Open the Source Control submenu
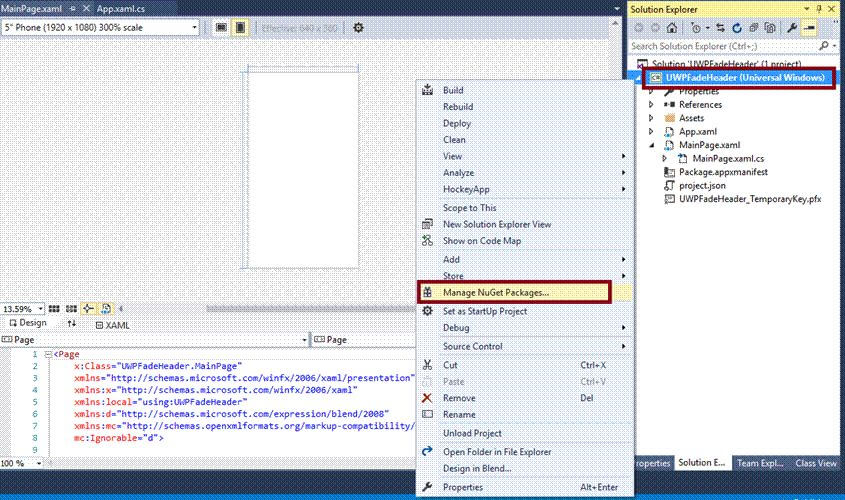This screenshot has height=500, width=845. (x=525, y=346)
